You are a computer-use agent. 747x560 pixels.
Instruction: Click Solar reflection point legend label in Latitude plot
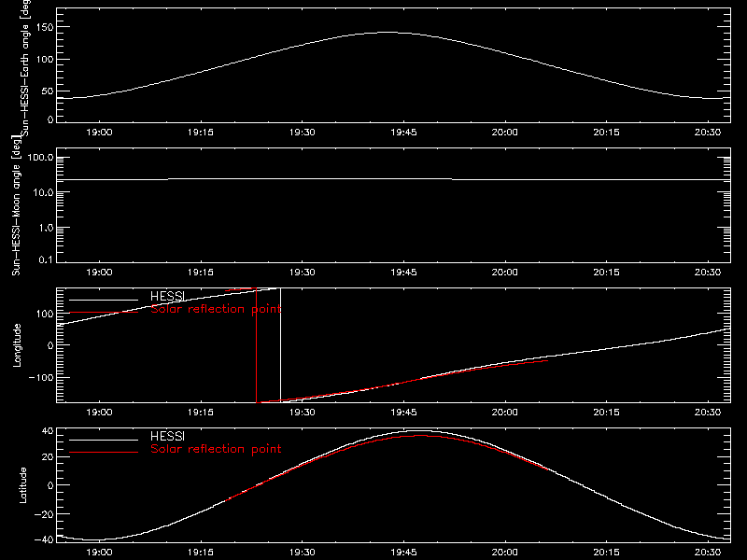tap(216, 449)
